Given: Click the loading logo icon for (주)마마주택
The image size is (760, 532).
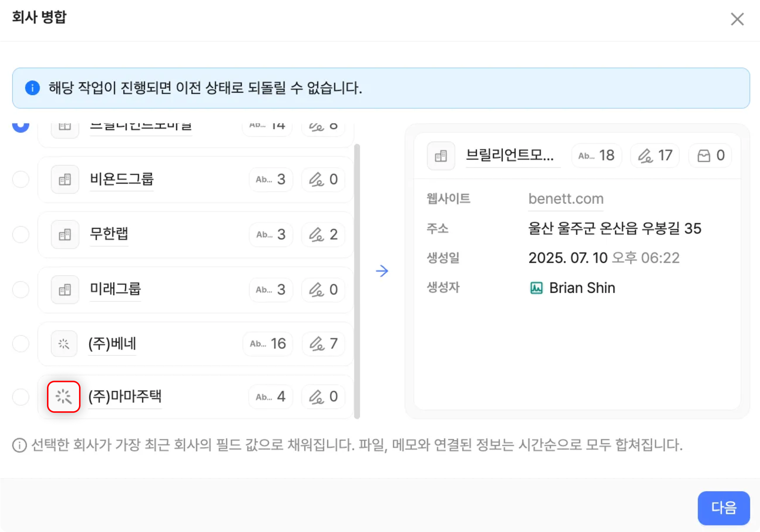Looking at the screenshot, I should coord(64,396).
